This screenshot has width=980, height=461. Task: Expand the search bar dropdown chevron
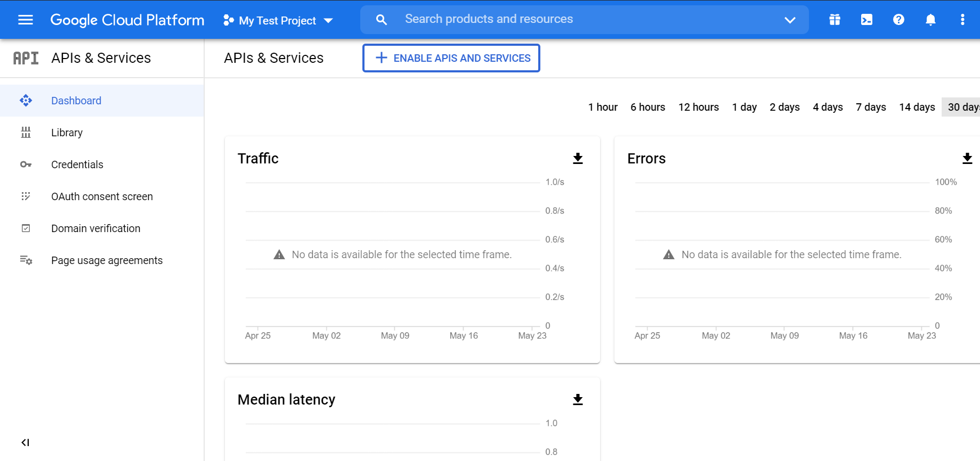click(790, 20)
